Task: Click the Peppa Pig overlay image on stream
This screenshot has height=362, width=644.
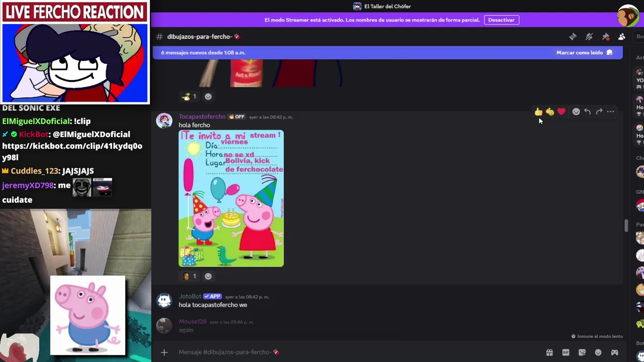Action: coord(88,316)
